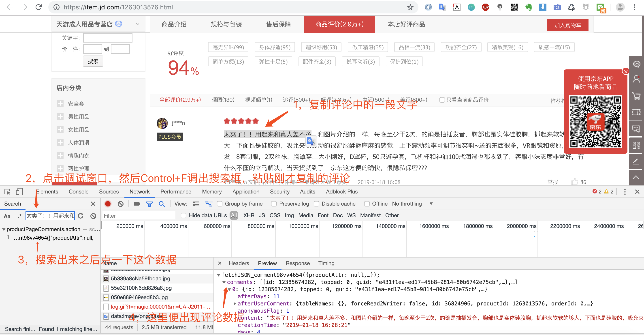Open search within network requests (magnifier icon)
This screenshot has width=644, height=335.
click(x=162, y=204)
